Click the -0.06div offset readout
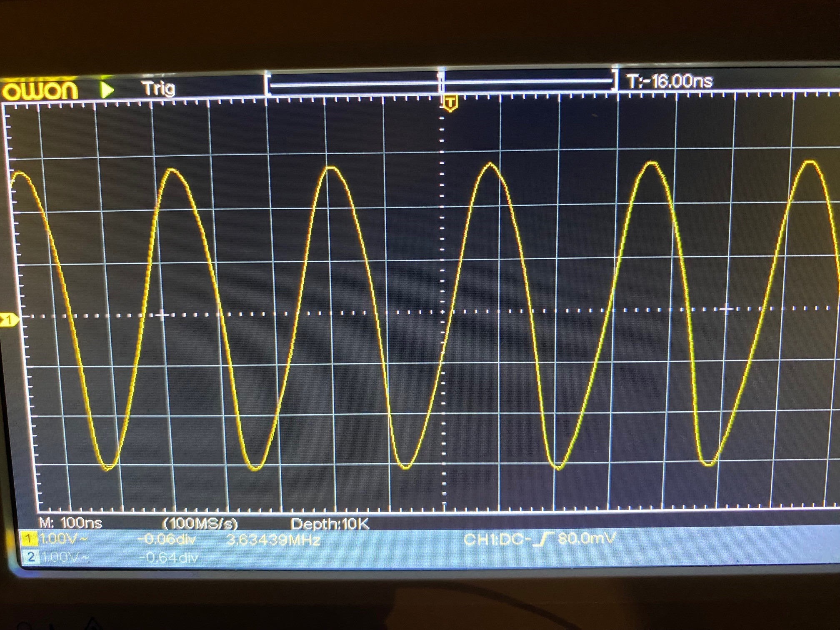 (x=166, y=539)
